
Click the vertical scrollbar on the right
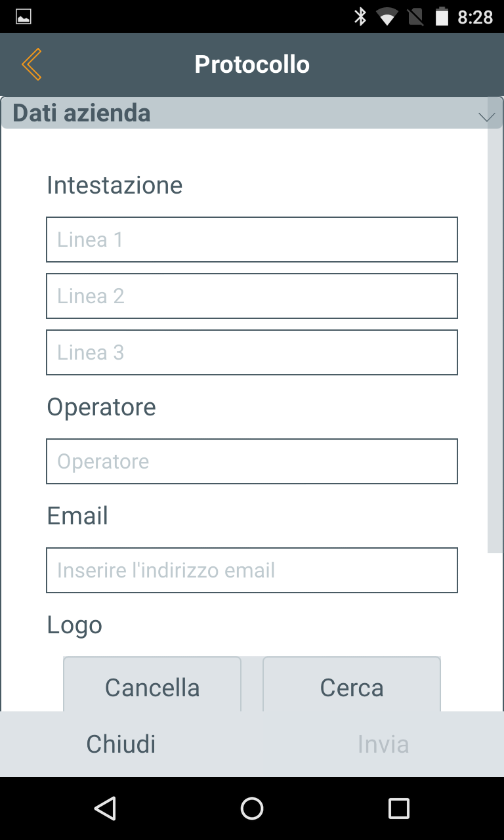(495, 328)
